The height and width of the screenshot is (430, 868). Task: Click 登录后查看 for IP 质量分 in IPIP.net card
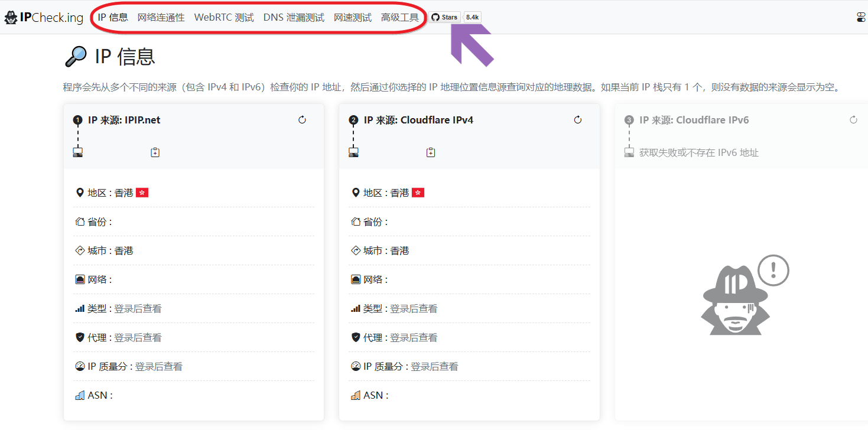coord(159,366)
